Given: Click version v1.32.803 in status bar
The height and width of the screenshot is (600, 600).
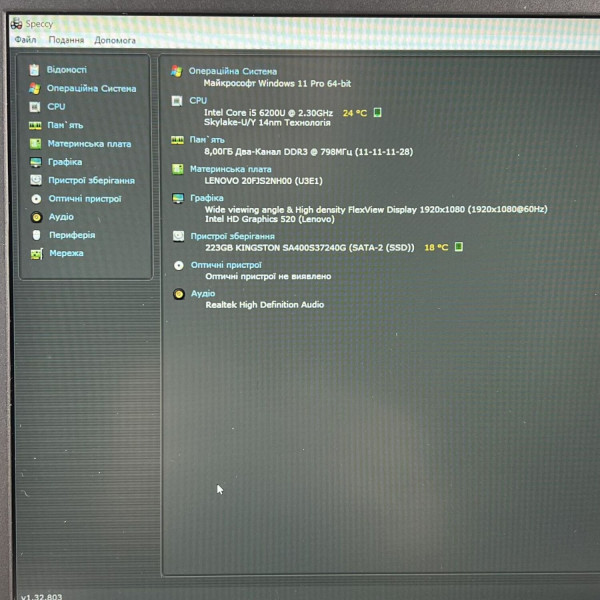Looking at the screenshot, I should (41, 597).
